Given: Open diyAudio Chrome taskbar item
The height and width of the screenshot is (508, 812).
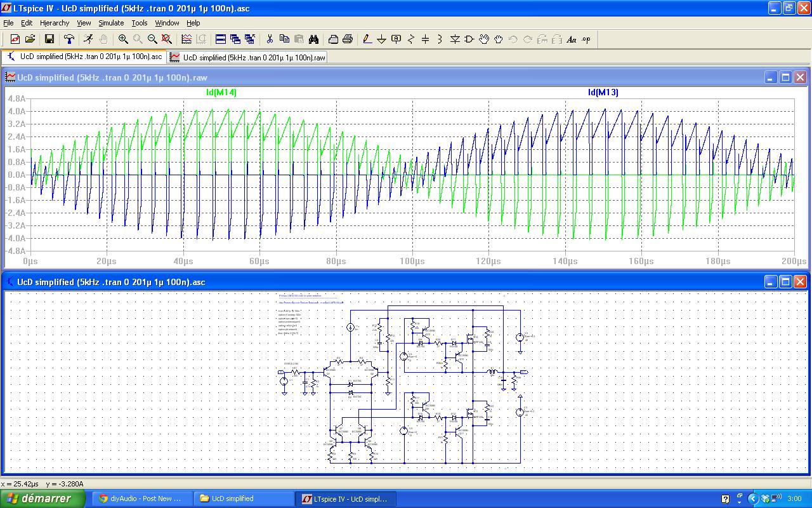Looking at the screenshot, I should (x=141, y=498).
